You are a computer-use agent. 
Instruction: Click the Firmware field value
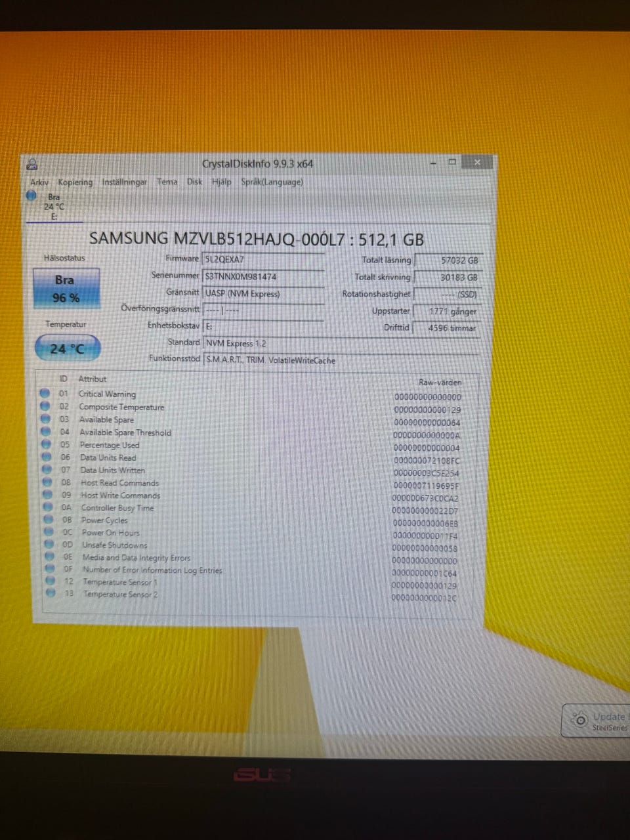click(x=263, y=259)
